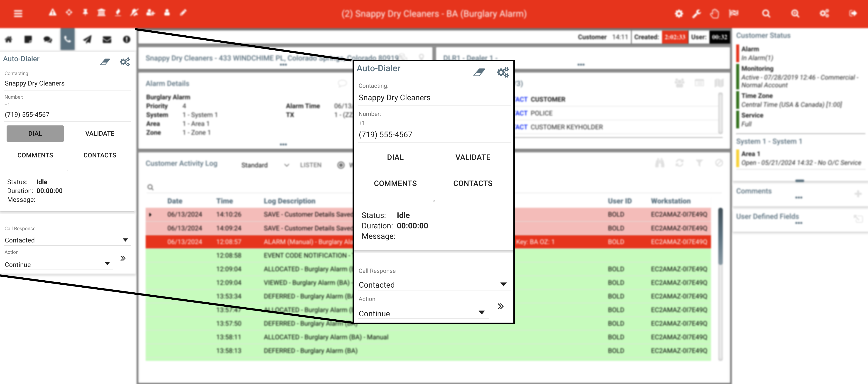Switch to the envelope mail tab in sidebar
Screen dimensions: 868x384
[x=107, y=39]
